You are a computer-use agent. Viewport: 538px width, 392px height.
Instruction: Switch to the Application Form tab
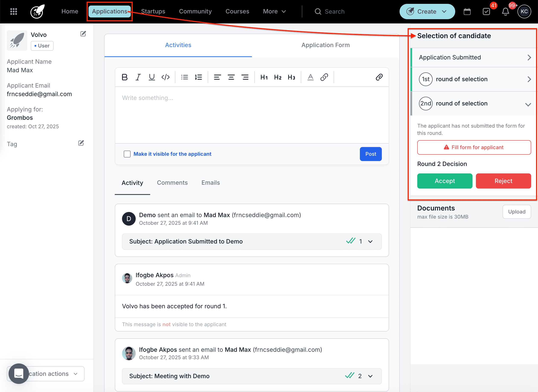[x=325, y=45]
